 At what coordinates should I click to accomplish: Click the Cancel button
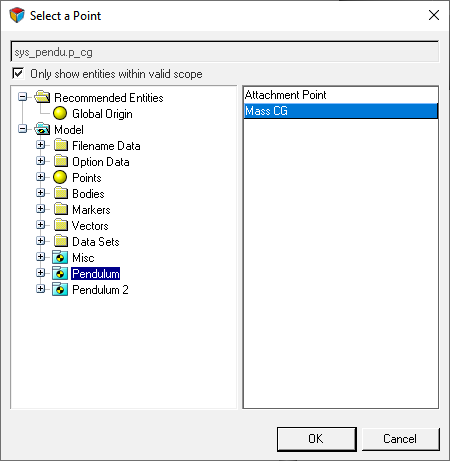pyautogui.click(x=400, y=439)
